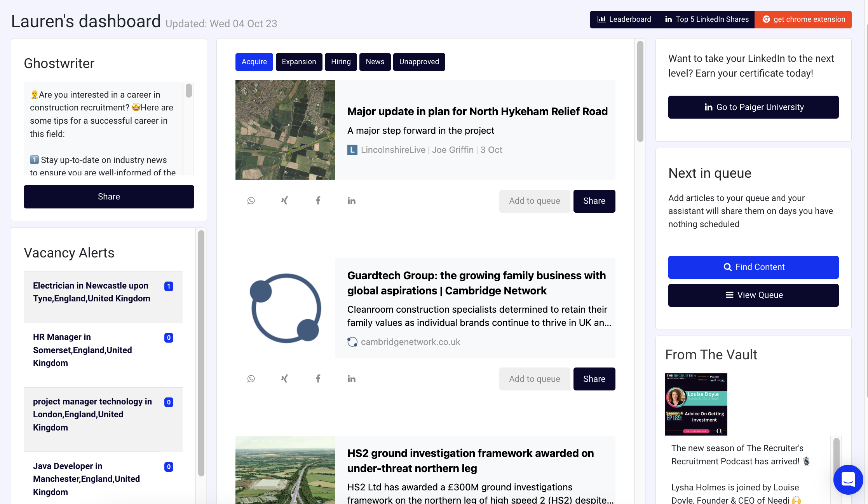Open the Hiring tab
Viewport: 868px width, 504px height.
[x=341, y=62]
